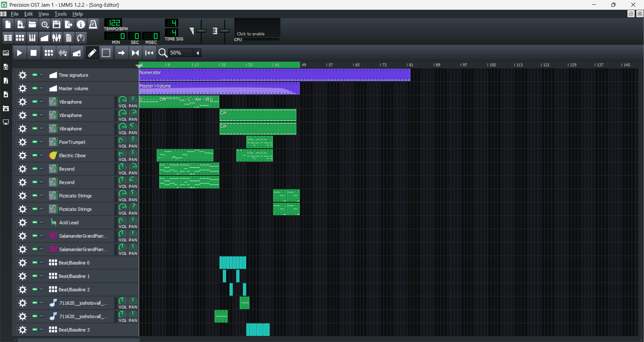Open Time signature track gear menu
Image resolution: width=644 pixels, height=342 pixels.
click(22, 75)
